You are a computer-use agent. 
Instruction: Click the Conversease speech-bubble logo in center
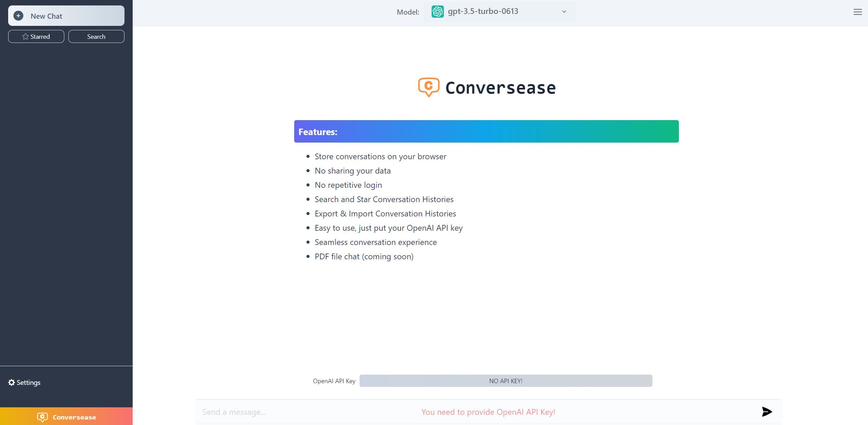[x=428, y=87]
